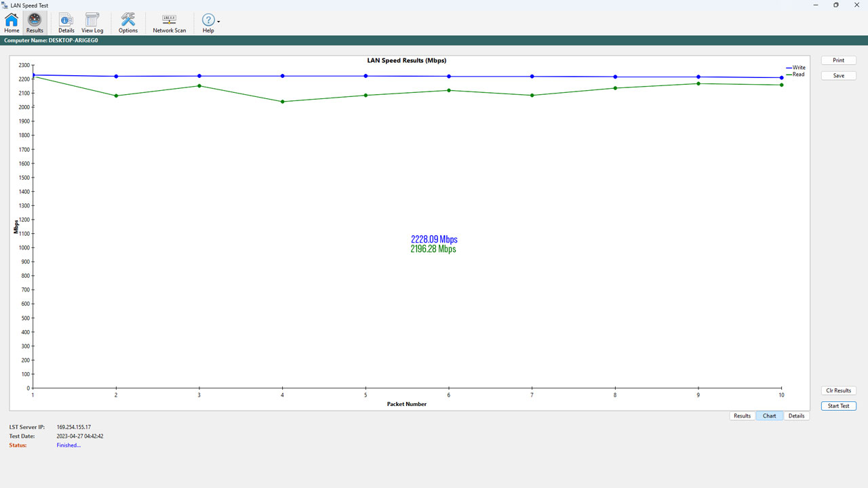Click the Write data point at packet 8
The width and height of the screenshot is (868, 488).
(x=615, y=77)
